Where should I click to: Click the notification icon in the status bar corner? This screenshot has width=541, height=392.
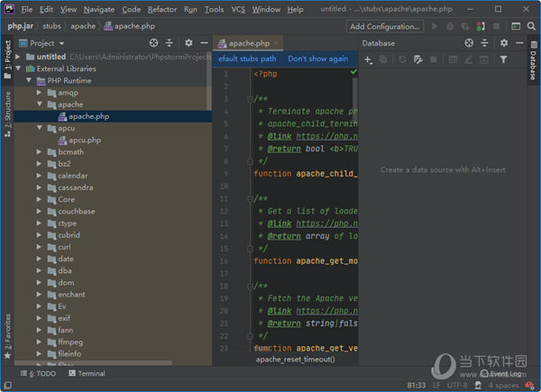(530, 385)
